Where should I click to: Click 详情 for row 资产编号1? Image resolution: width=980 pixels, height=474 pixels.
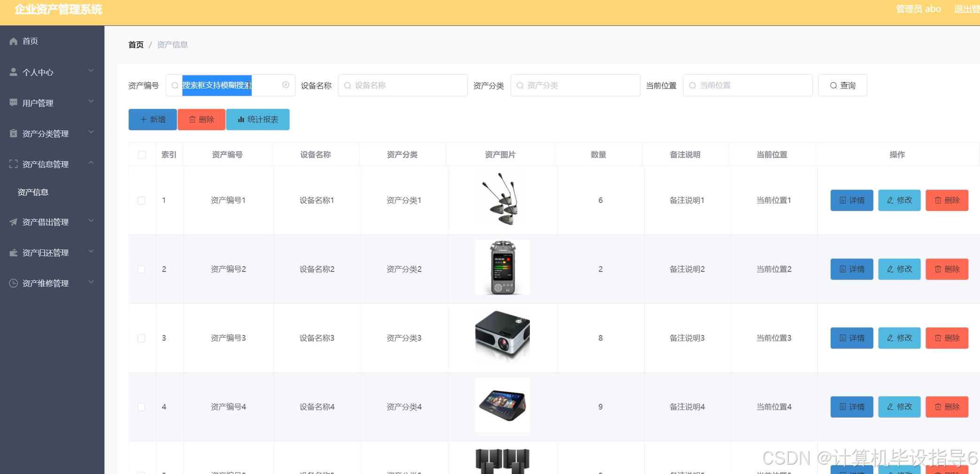pyautogui.click(x=852, y=200)
